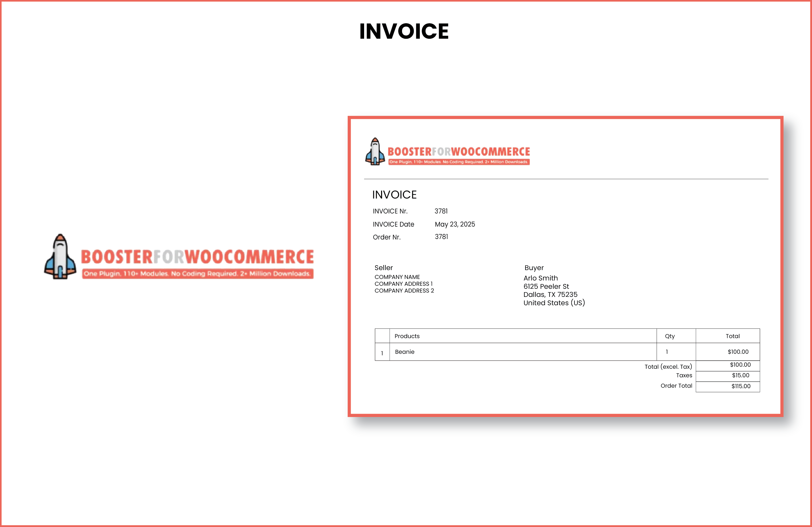Click the invoice number value 3781

click(x=441, y=211)
